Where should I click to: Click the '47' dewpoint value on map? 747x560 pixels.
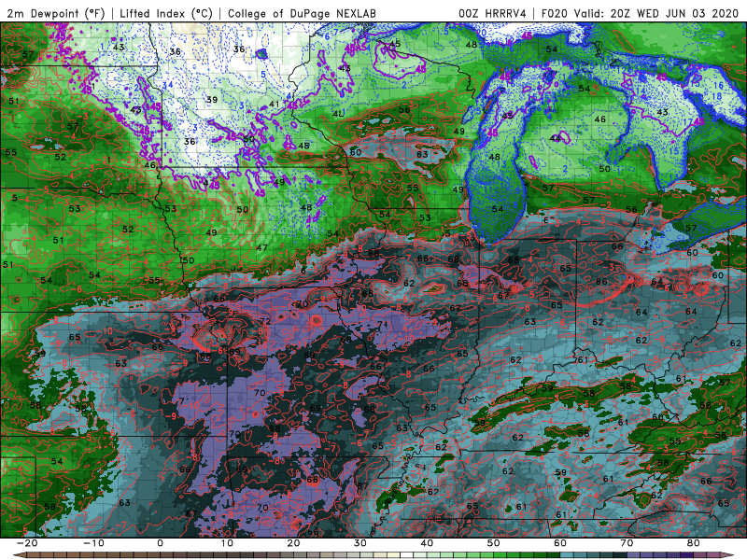click(x=261, y=247)
